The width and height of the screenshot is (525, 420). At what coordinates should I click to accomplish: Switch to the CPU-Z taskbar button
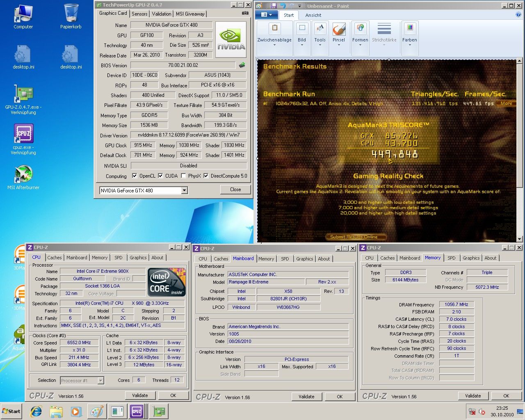click(137, 411)
